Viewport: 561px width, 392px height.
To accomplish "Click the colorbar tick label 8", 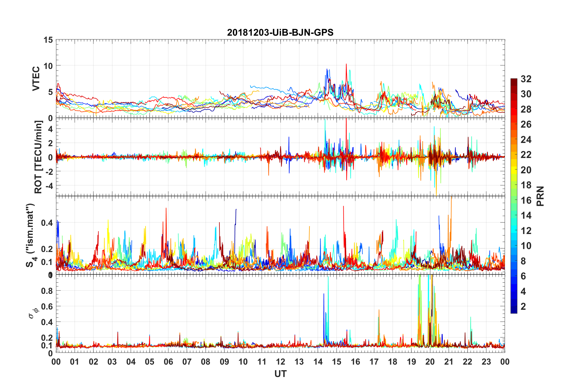I will (523, 261).
